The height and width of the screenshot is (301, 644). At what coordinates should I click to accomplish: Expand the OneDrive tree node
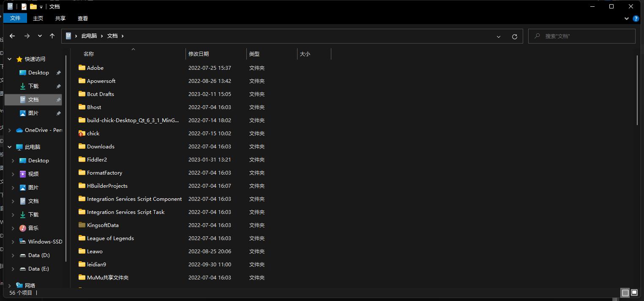click(10, 130)
